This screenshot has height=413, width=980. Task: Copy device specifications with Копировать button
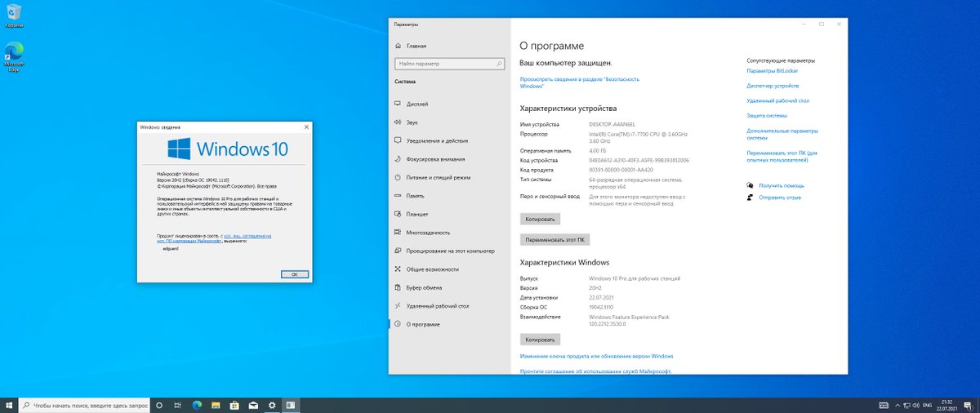(x=541, y=219)
